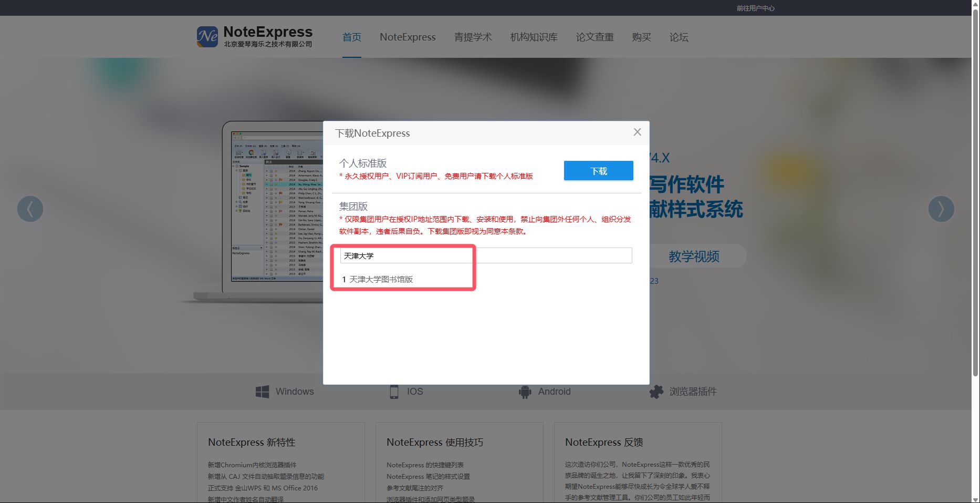Open NoteExpress 笔记的样式设置 link
The height and width of the screenshot is (503, 980).
(428, 476)
